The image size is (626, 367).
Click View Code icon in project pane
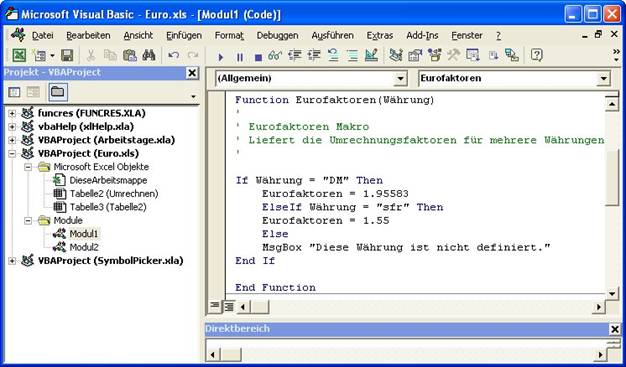click(x=14, y=92)
